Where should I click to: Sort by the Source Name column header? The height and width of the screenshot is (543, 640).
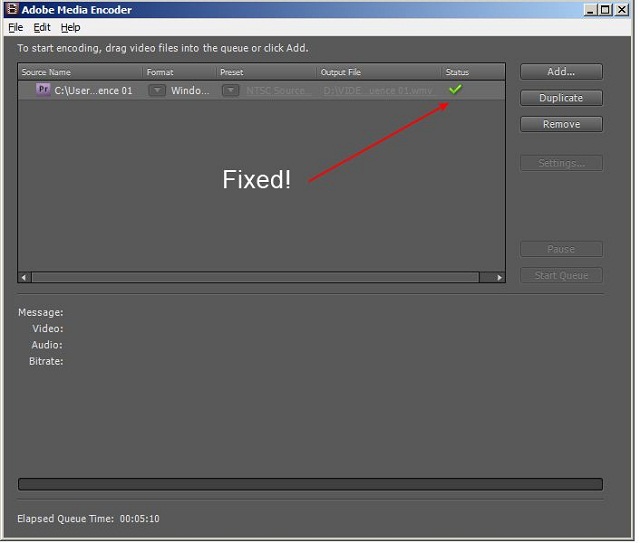(x=81, y=72)
